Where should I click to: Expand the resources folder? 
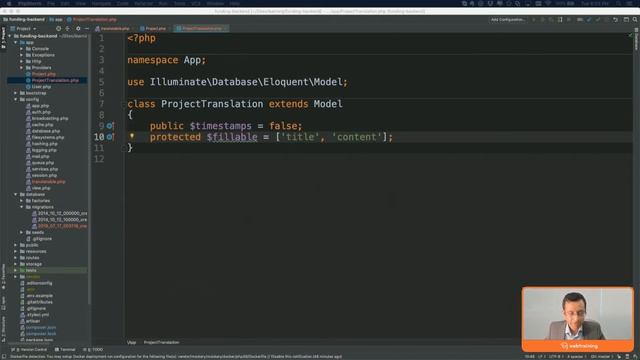16,251
